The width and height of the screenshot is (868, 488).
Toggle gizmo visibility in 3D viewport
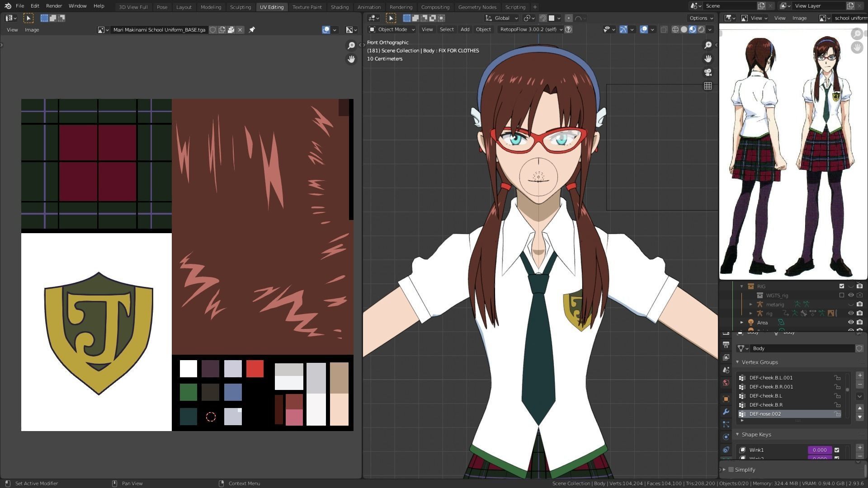[x=623, y=29]
